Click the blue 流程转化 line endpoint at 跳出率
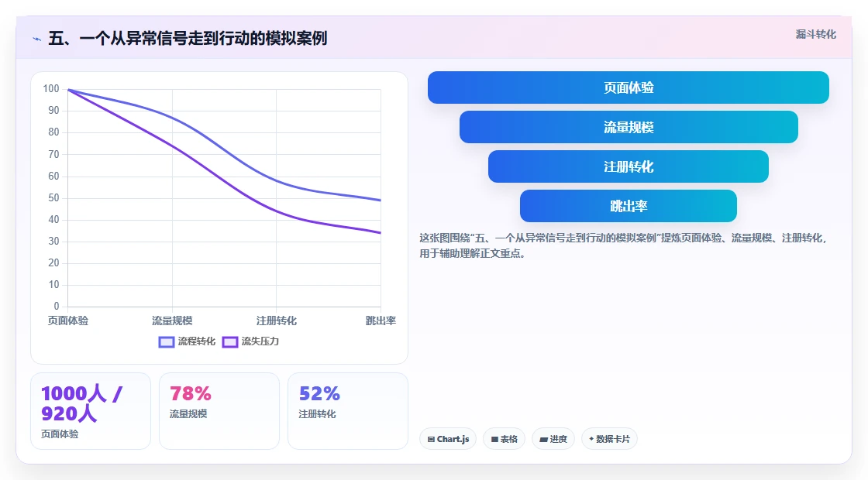Image resolution: width=868 pixels, height=480 pixels. (381, 201)
